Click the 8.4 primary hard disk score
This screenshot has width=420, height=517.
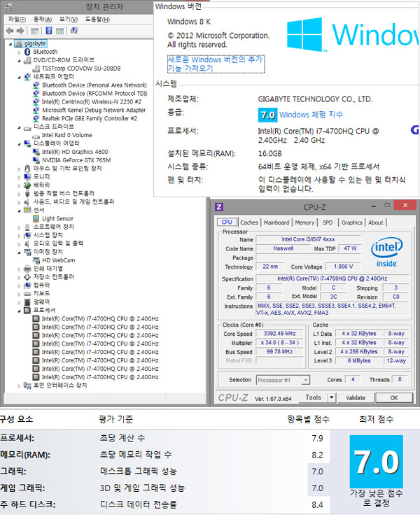pos(317,505)
